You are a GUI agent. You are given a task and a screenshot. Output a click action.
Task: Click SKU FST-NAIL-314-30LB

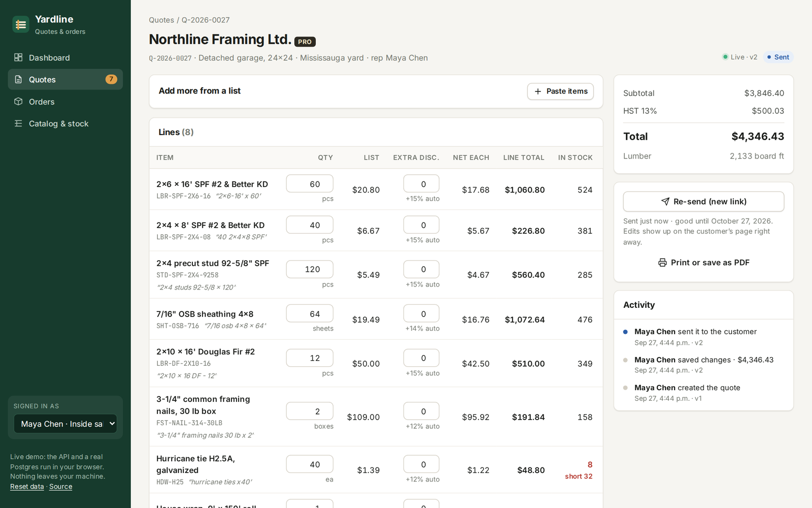tap(189, 423)
